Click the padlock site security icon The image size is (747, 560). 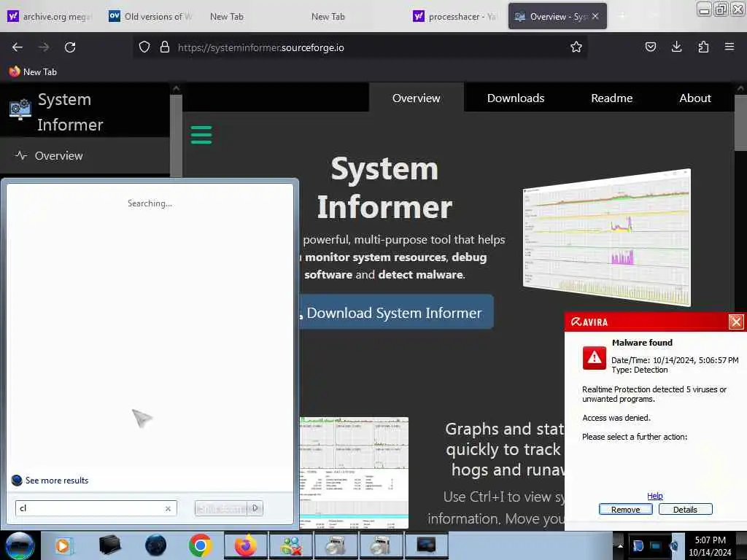point(165,47)
